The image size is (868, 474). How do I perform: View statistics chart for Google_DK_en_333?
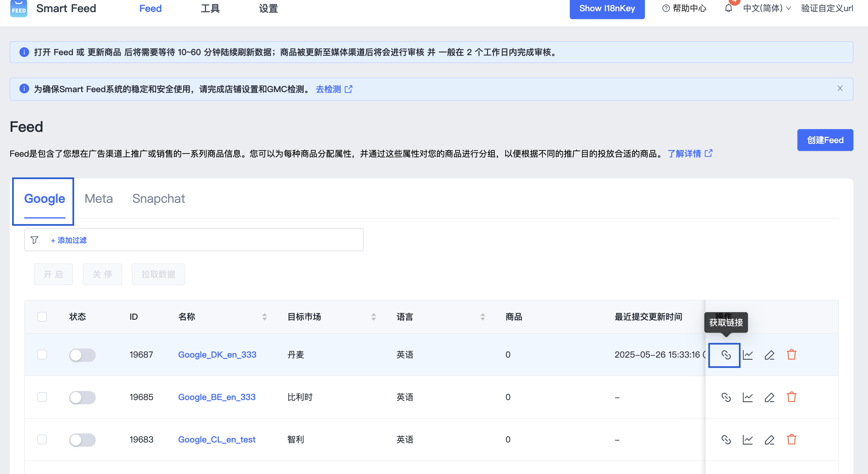click(747, 355)
